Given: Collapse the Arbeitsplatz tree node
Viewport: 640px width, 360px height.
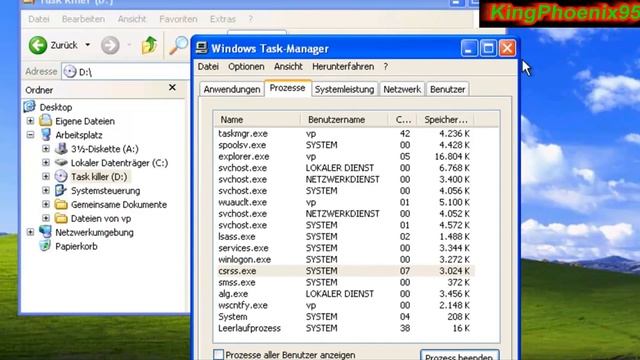Looking at the screenshot, I should tap(30, 135).
